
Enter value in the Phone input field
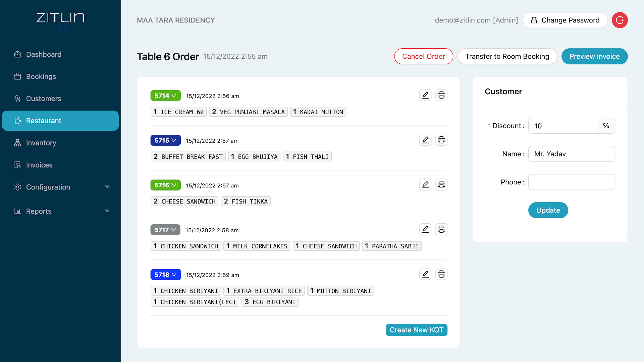pos(571,182)
